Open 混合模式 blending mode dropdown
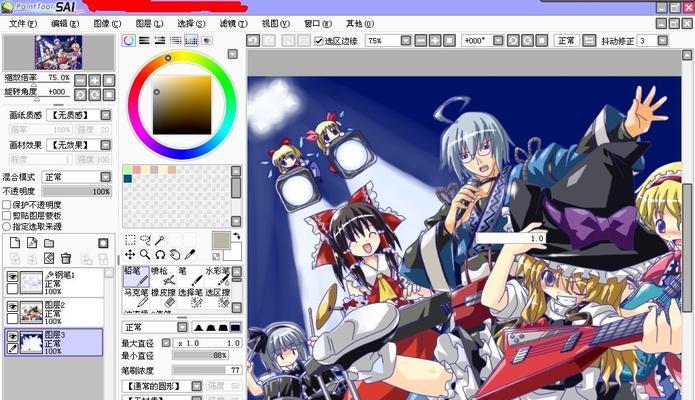The height and width of the screenshot is (400, 695). [x=105, y=177]
